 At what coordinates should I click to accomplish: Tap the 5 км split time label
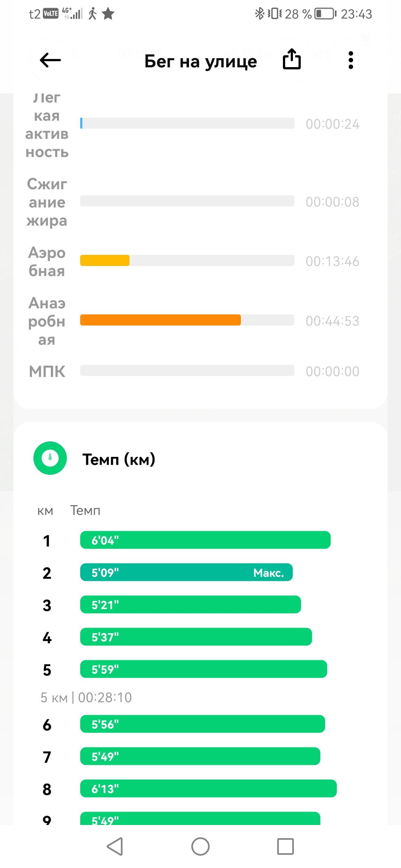(x=86, y=697)
